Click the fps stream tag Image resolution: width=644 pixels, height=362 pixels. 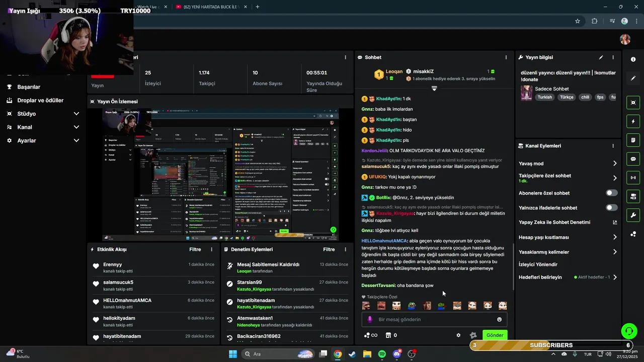[x=600, y=97]
